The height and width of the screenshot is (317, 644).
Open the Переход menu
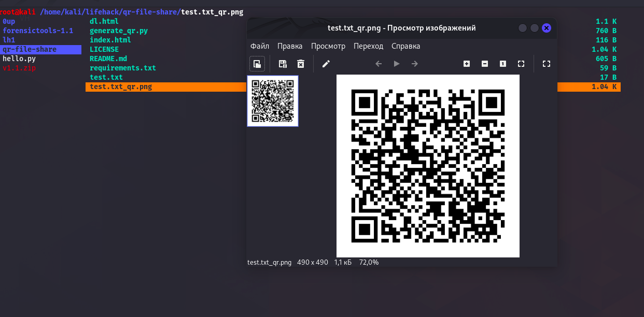[x=368, y=46]
